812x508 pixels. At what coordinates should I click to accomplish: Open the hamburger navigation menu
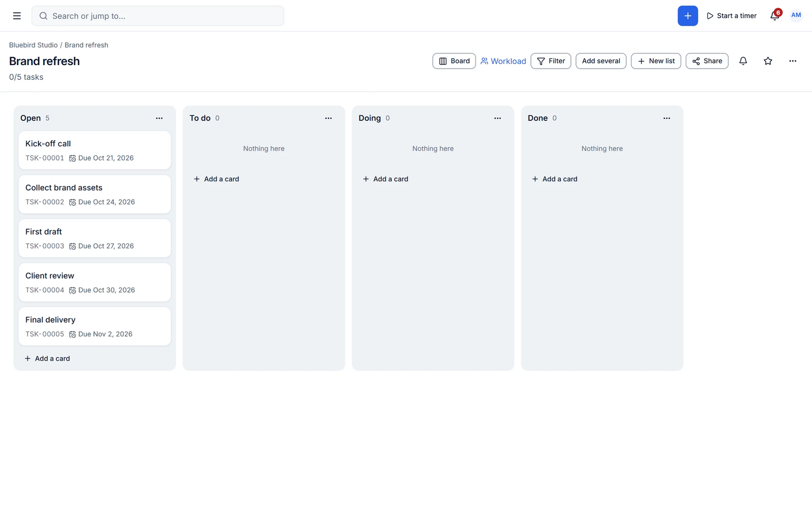(17, 16)
